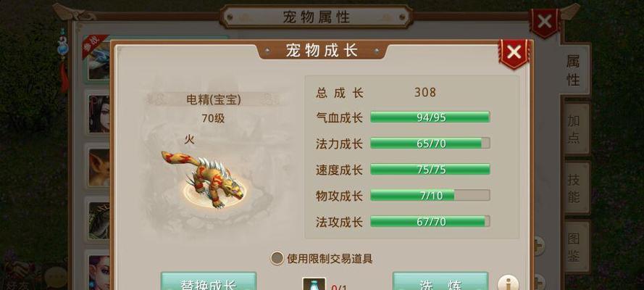The height and width of the screenshot is (290, 644).
Task: Close the 宠物属性 window
Action: coord(545,21)
